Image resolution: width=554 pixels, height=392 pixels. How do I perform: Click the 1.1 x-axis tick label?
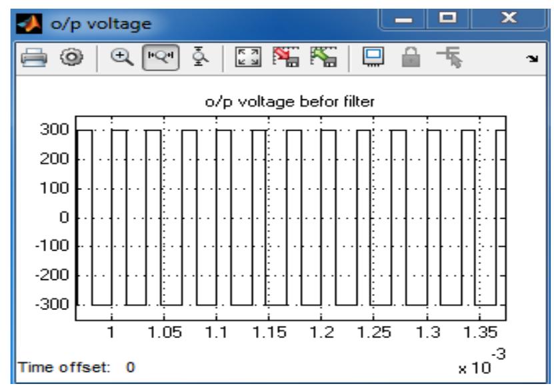(216, 332)
